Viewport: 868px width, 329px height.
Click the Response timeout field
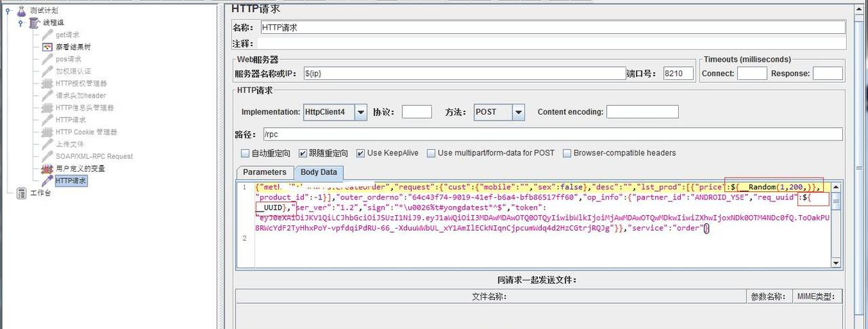(827, 73)
